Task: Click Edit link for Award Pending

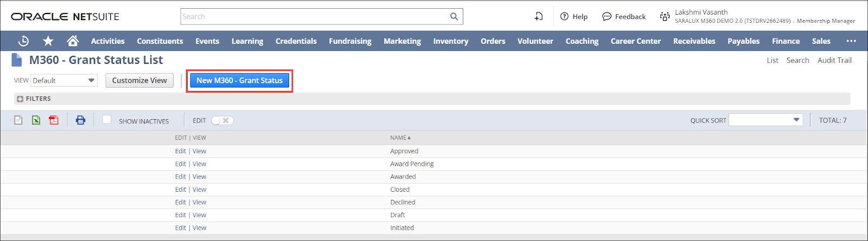Action: [180, 164]
